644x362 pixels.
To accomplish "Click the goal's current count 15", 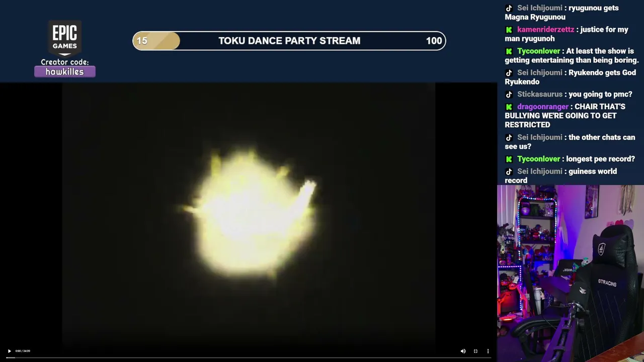I will [x=142, y=41].
